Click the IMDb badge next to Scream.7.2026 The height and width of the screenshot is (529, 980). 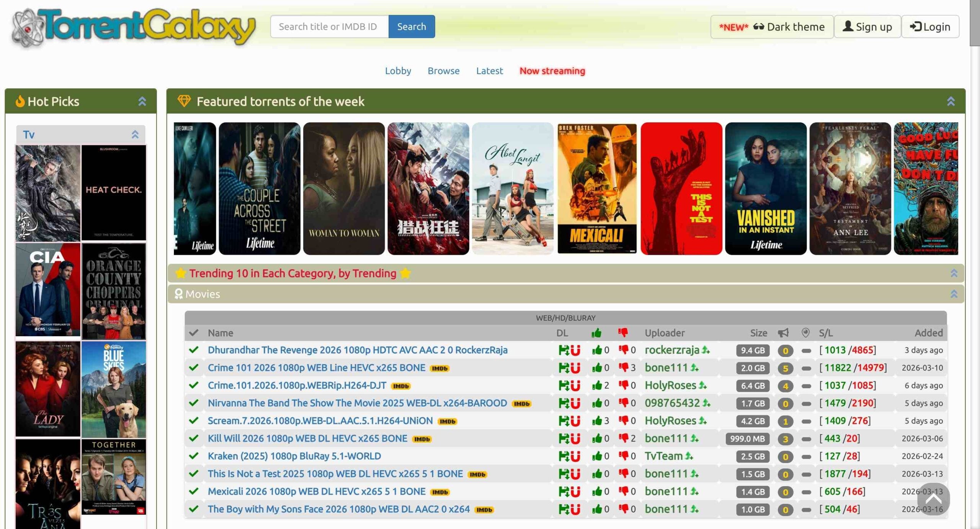coord(447,422)
